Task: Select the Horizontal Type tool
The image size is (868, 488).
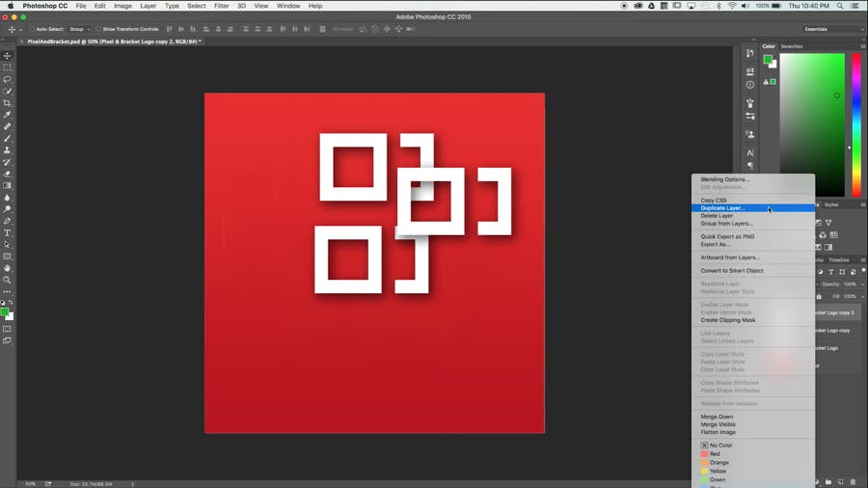Action: 7,233
